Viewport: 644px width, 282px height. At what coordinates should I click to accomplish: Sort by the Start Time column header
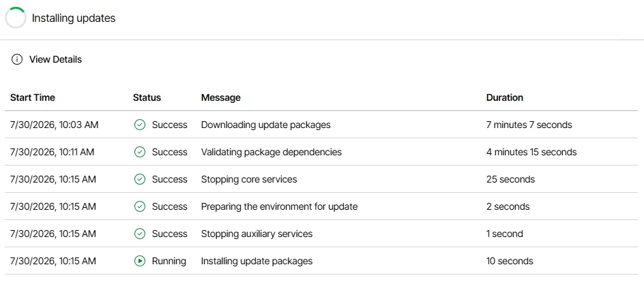point(33,97)
